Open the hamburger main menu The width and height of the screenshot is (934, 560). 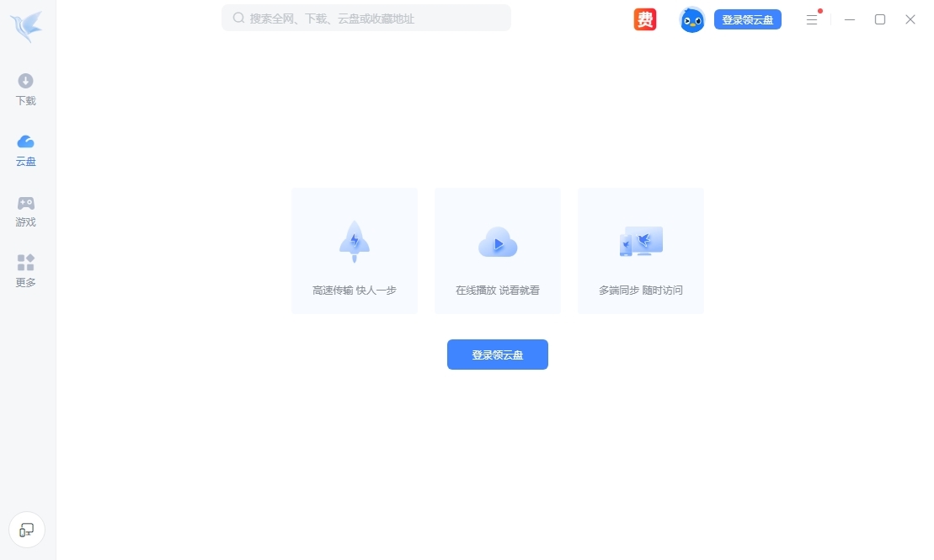(x=812, y=19)
